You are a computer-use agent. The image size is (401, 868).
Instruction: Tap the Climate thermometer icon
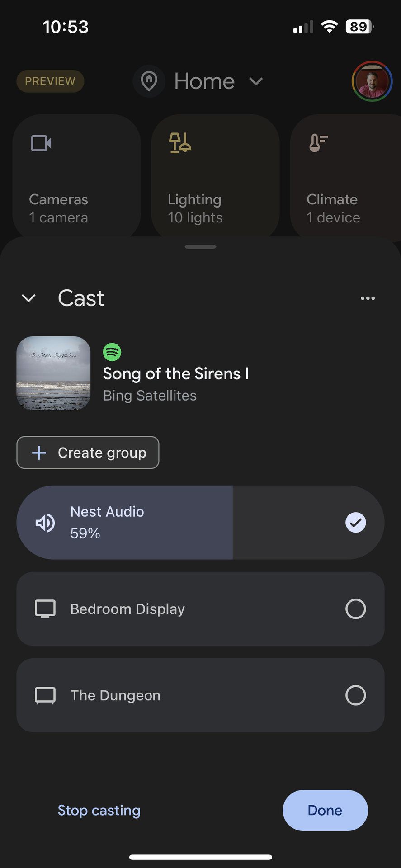tap(318, 143)
